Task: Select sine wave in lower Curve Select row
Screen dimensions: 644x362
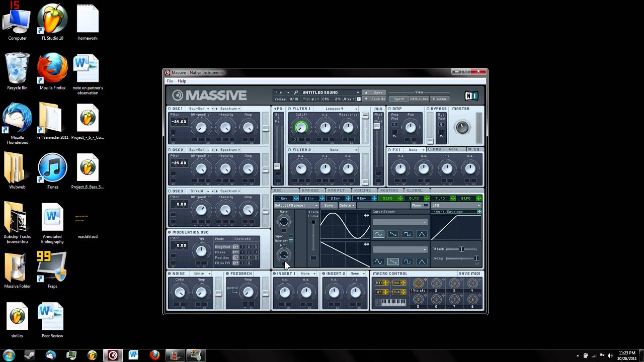Action: (378, 261)
